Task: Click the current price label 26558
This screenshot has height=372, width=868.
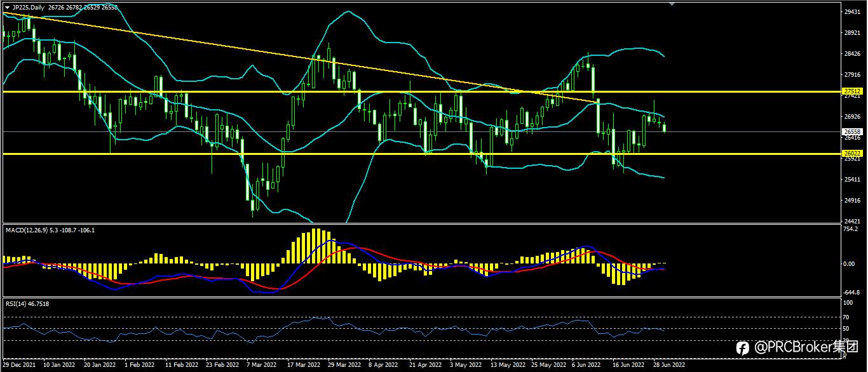Action: coord(851,132)
